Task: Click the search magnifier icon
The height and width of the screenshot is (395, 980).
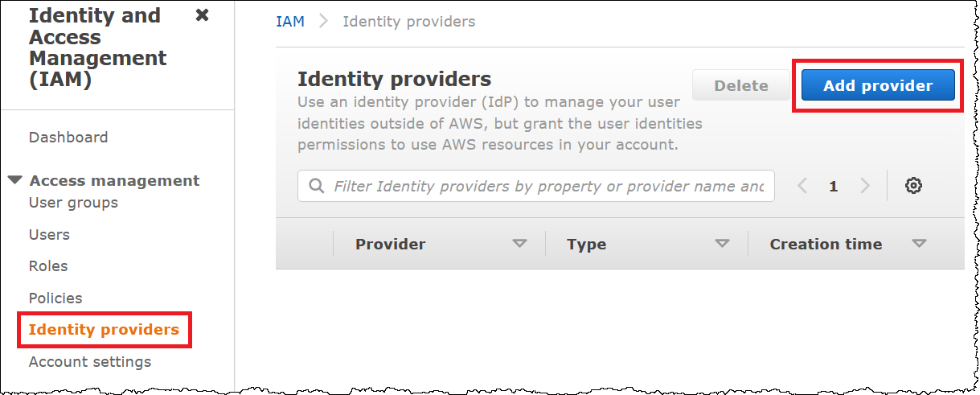Action: point(317,186)
